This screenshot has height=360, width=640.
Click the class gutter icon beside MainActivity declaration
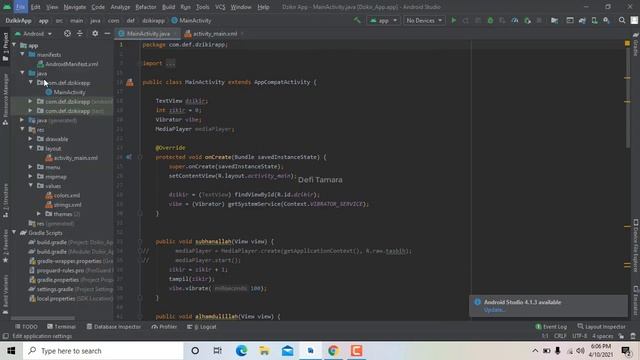point(129,82)
